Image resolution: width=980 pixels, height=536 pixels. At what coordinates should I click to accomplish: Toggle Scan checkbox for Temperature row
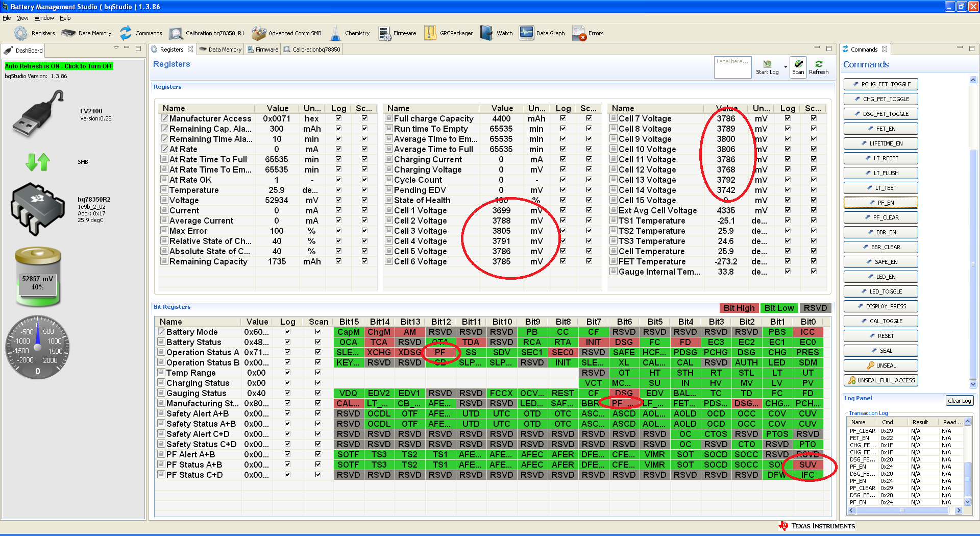[364, 189]
